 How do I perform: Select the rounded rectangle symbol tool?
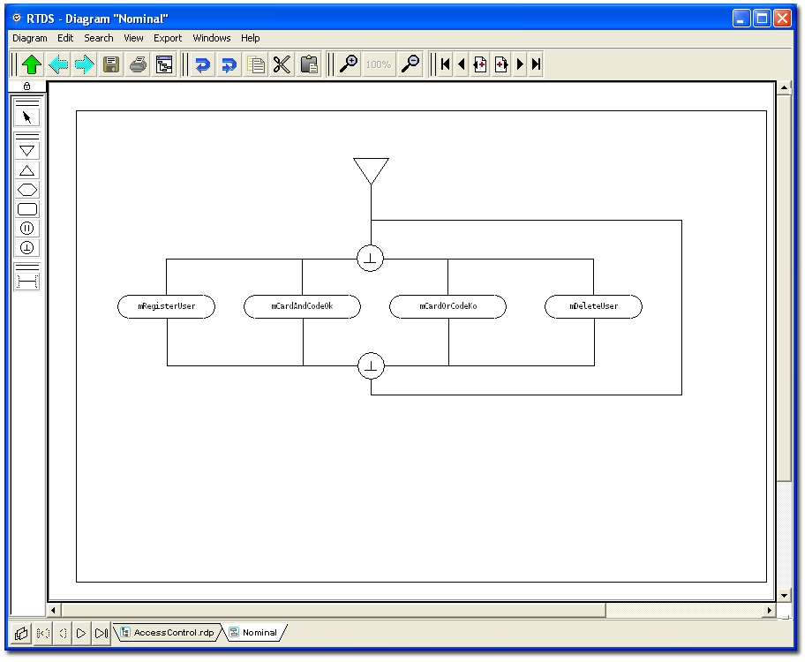pos(27,209)
